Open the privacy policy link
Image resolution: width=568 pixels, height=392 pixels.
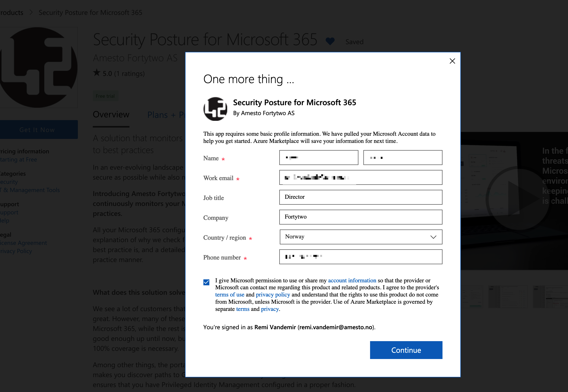click(273, 295)
